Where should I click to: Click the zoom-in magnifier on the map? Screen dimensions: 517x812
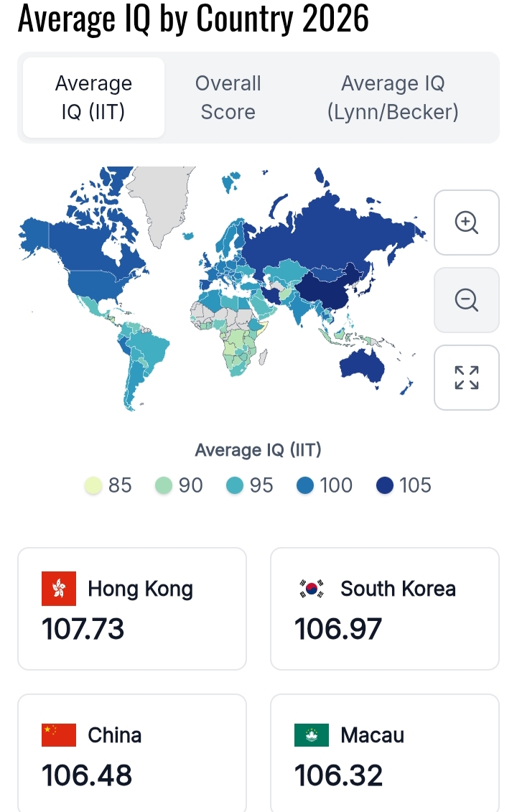[x=466, y=223]
